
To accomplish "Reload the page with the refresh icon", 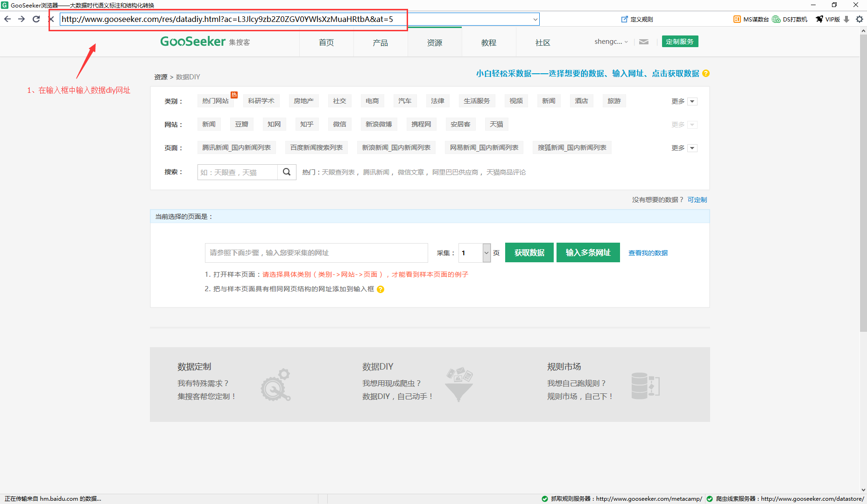I will (x=36, y=19).
